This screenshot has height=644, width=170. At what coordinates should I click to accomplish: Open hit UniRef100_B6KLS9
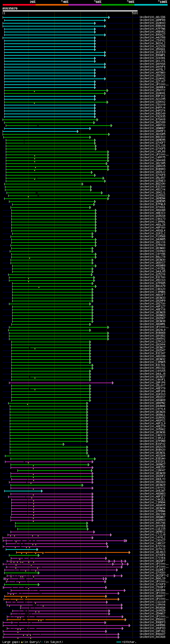[152, 579]
